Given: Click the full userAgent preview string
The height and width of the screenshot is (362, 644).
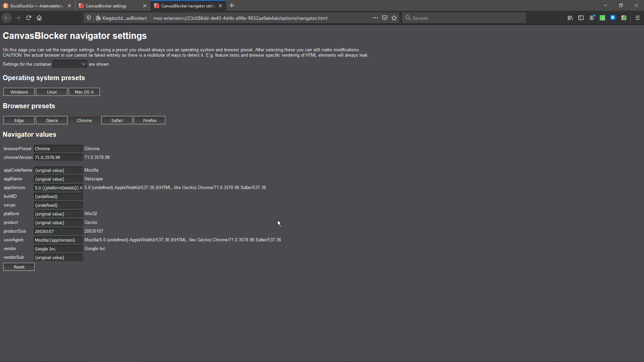Looking at the screenshot, I should click(183, 240).
